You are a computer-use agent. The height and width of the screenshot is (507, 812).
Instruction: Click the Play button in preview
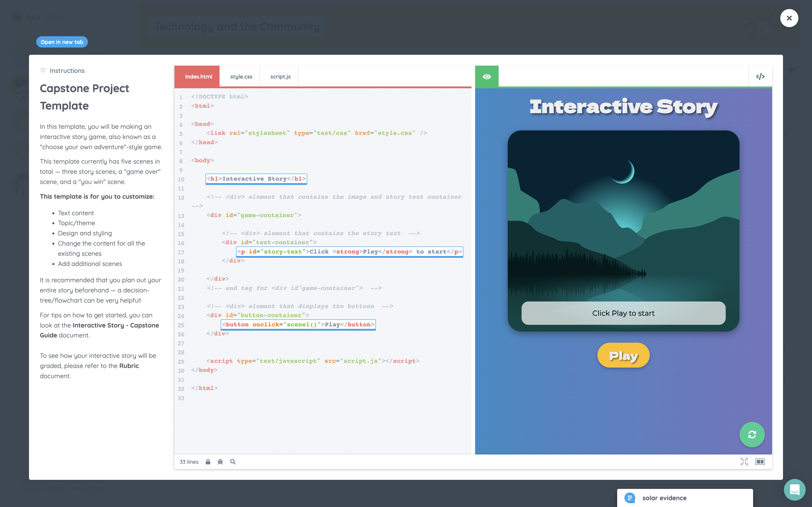(x=623, y=354)
